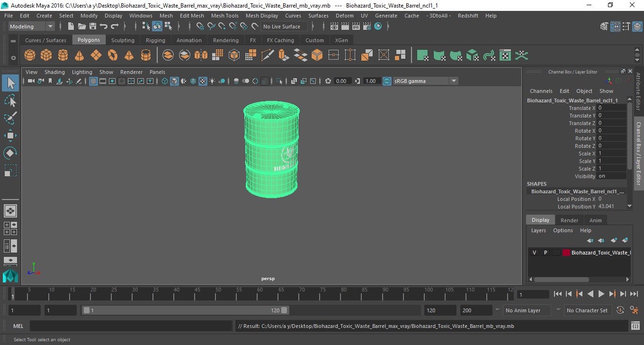Create a polygon pyramid from the shelf
Screen dimensions: 644x345
(x=129, y=55)
